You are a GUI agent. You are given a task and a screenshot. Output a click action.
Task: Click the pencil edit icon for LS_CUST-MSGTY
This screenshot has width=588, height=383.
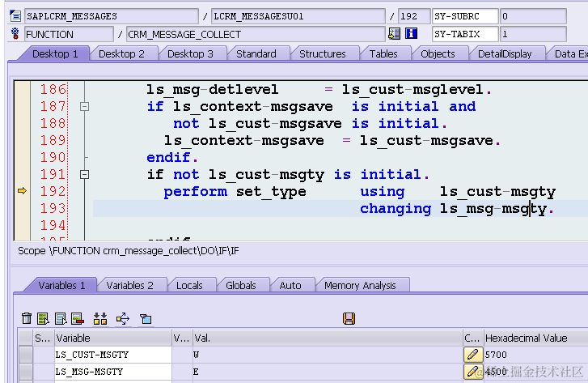473,355
